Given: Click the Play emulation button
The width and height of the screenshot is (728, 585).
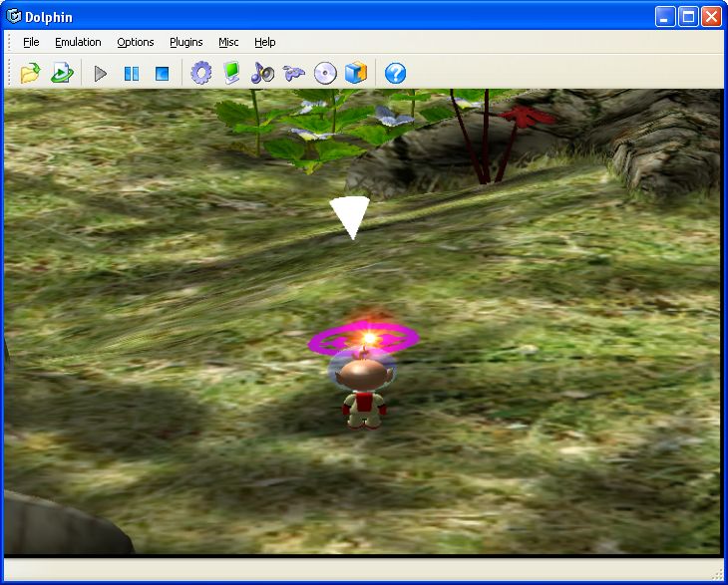Looking at the screenshot, I should [100, 74].
